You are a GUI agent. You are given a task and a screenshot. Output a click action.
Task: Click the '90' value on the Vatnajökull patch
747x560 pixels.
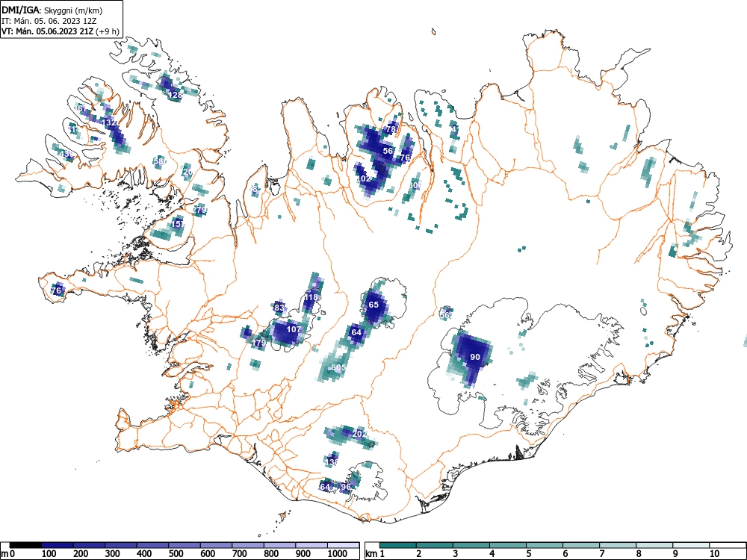coord(475,357)
